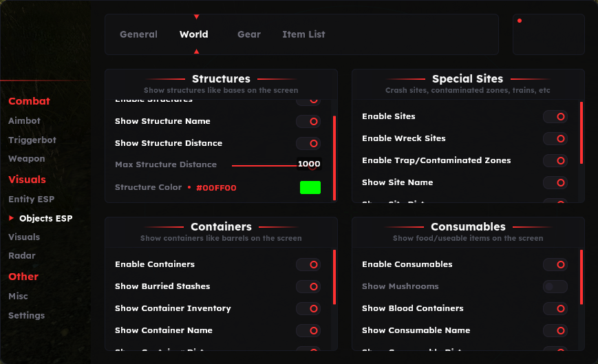Toggle Show Blood Containers switch
This screenshot has width=598, height=364.
tap(555, 308)
